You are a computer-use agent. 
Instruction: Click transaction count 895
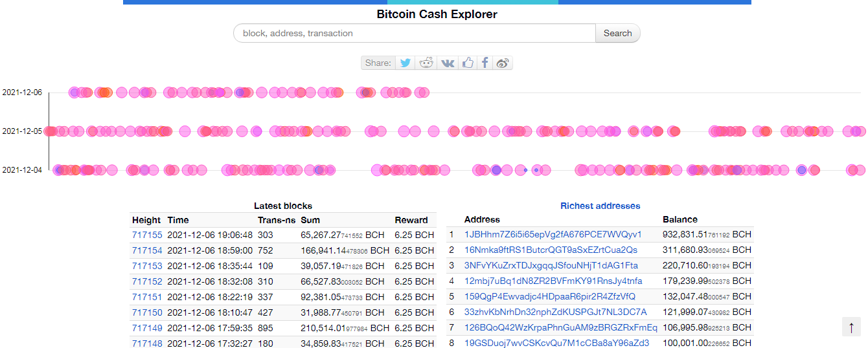coord(266,328)
